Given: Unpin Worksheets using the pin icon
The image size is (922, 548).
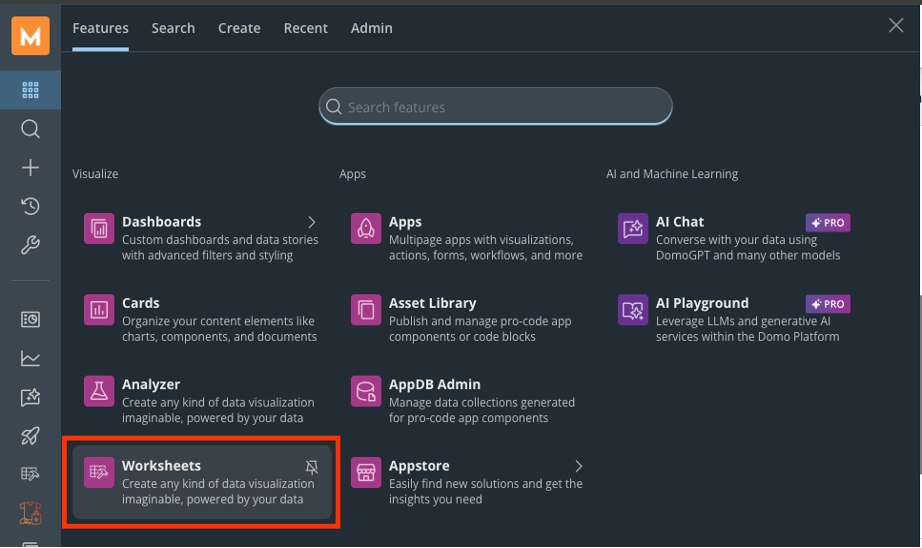Looking at the screenshot, I should coord(312,467).
